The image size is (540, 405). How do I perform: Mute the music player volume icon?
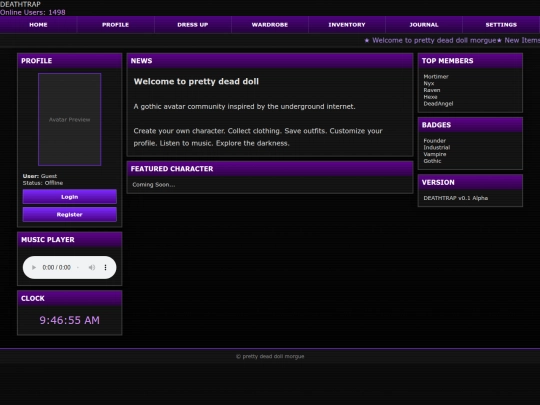pos(92,267)
